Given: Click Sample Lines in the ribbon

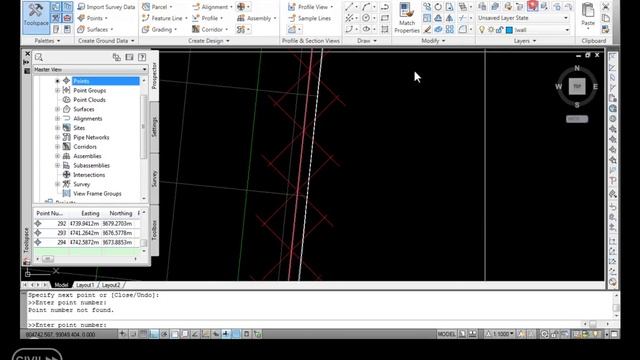Looking at the screenshot, I should [x=310, y=18].
